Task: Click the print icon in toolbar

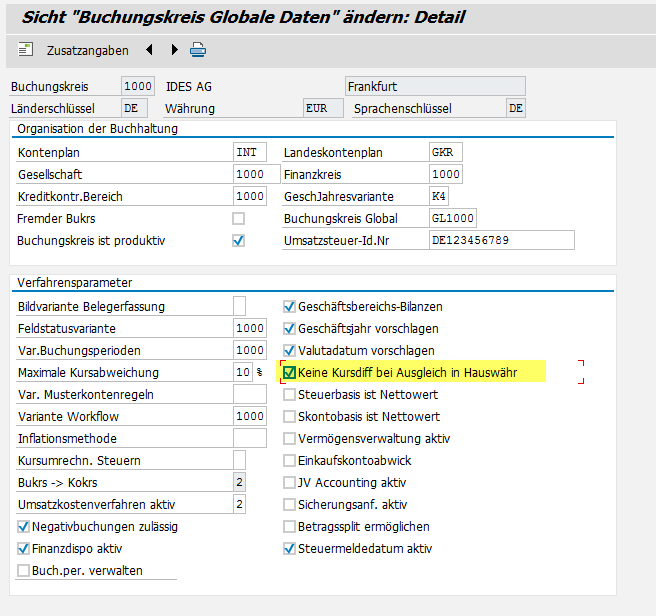Action: (199, 50)
